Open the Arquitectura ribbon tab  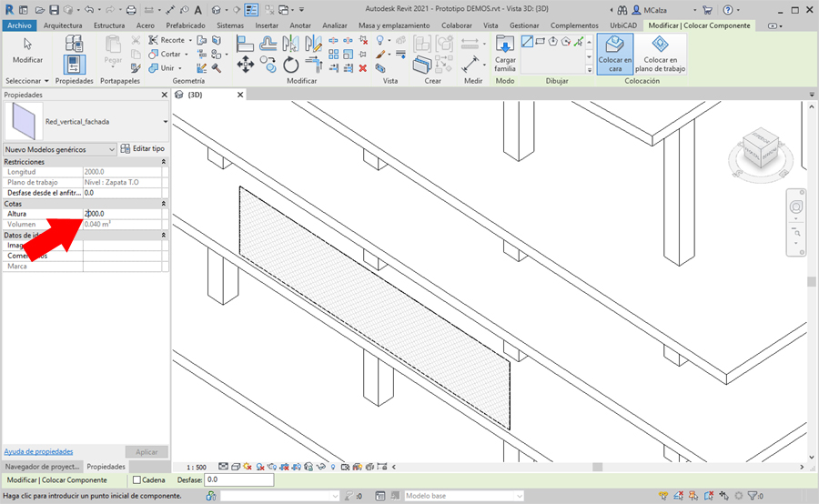coord(62,25)
